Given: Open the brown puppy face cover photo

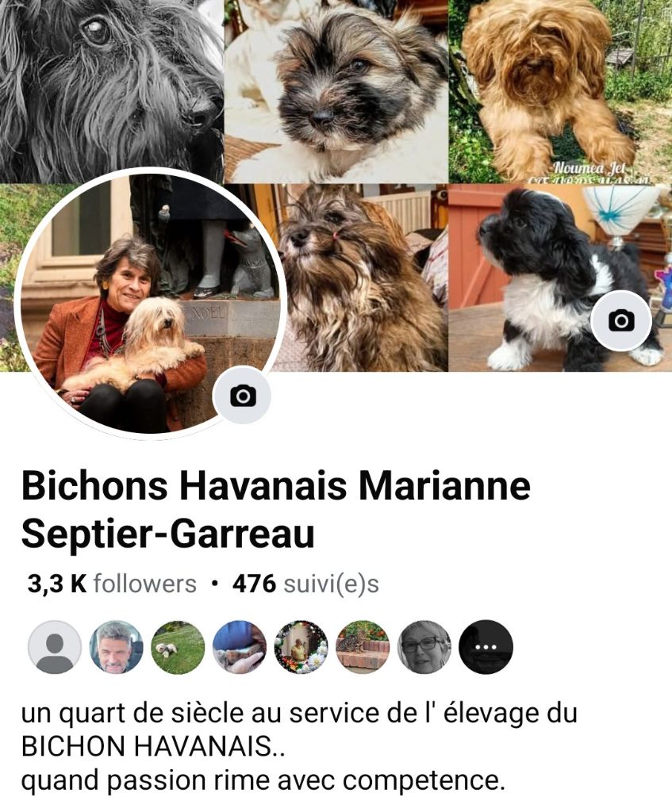Looking at the screenshot, I should (x=336, y=91).
